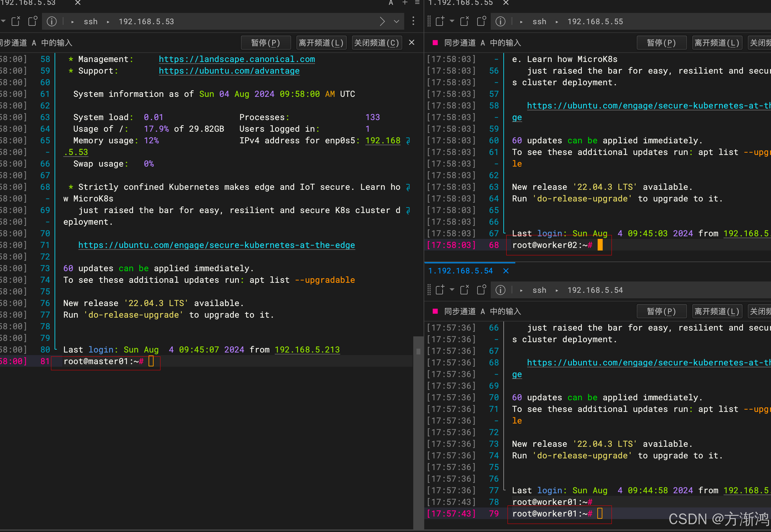Duplicate session icon in 192.168.5.54 toolbar
Screen dimensions: 771x532
pos(482,290)
